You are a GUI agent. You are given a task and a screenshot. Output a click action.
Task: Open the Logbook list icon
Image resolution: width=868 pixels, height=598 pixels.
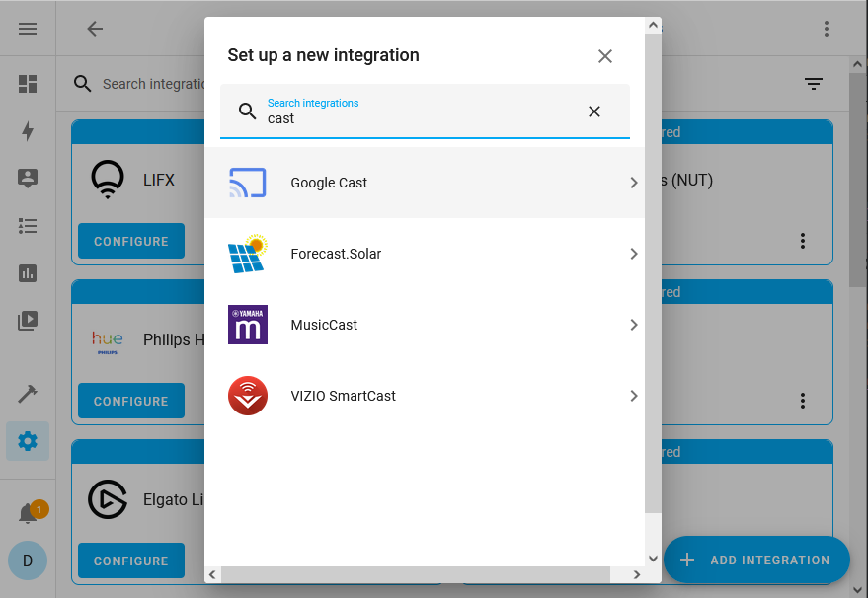pyautogui.click(x=28, y=226)
